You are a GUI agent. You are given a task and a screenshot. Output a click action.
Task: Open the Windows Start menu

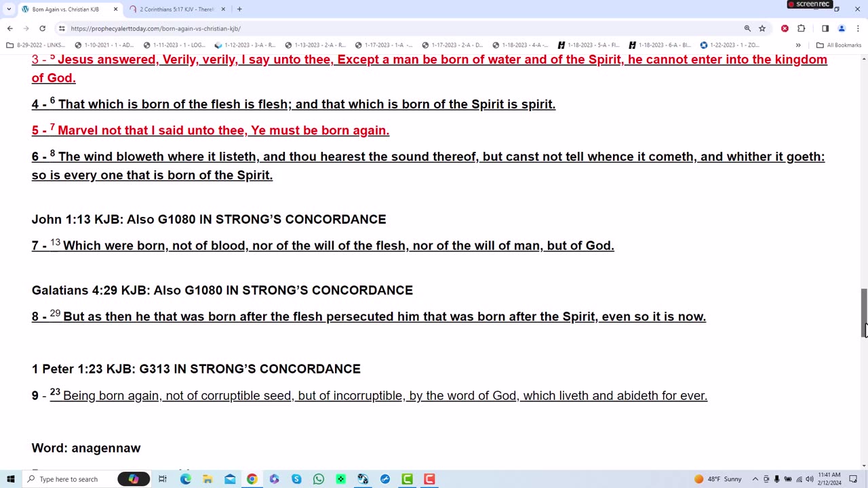click(x=10, y=479)
